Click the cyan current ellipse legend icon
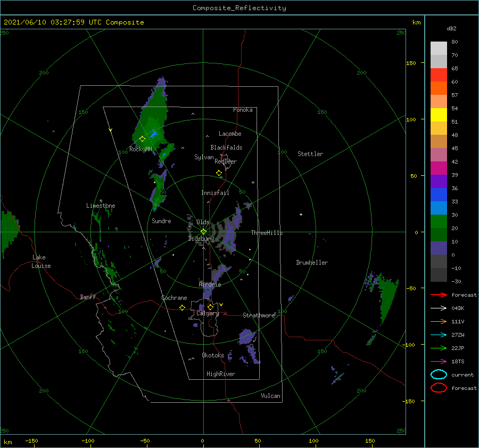479x448 pixels. [439, 374]
